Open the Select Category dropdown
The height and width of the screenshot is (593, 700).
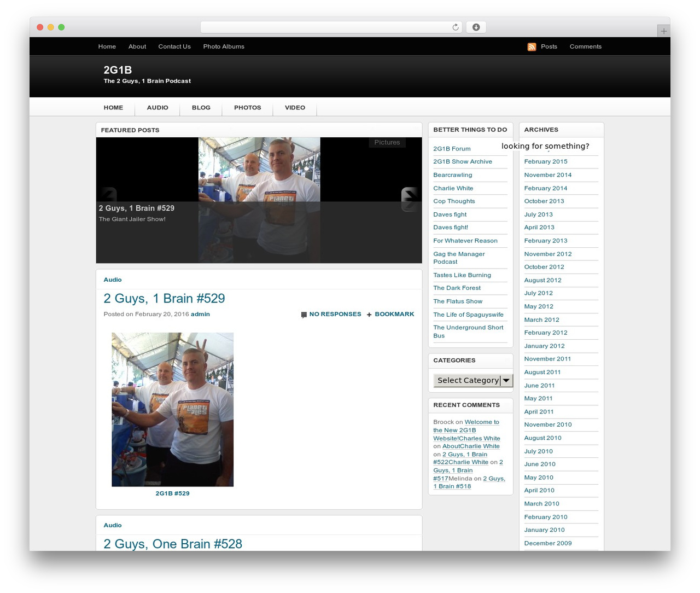(x=473, y=380)
